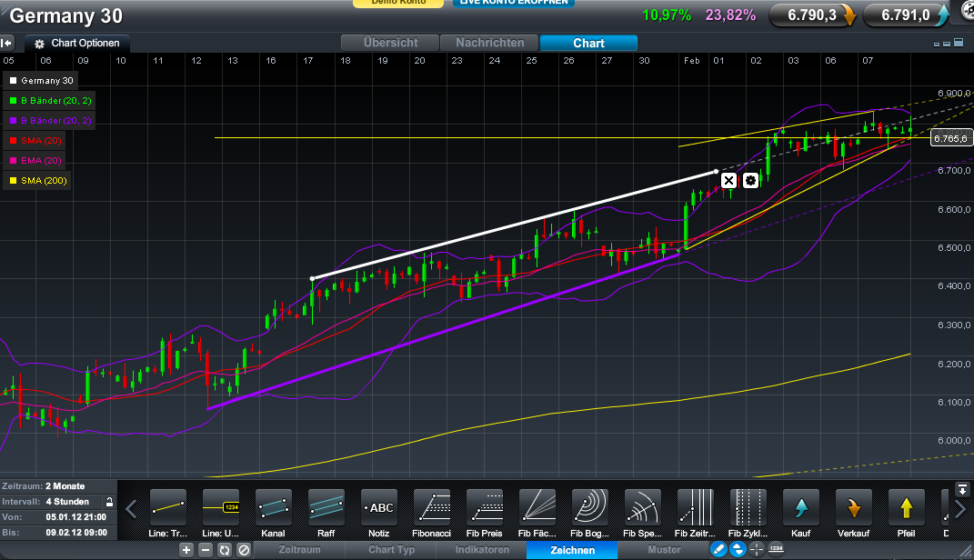Select the trend line drawing tool
This screenshot has width=974, height=560.
(x=167, y=513)
